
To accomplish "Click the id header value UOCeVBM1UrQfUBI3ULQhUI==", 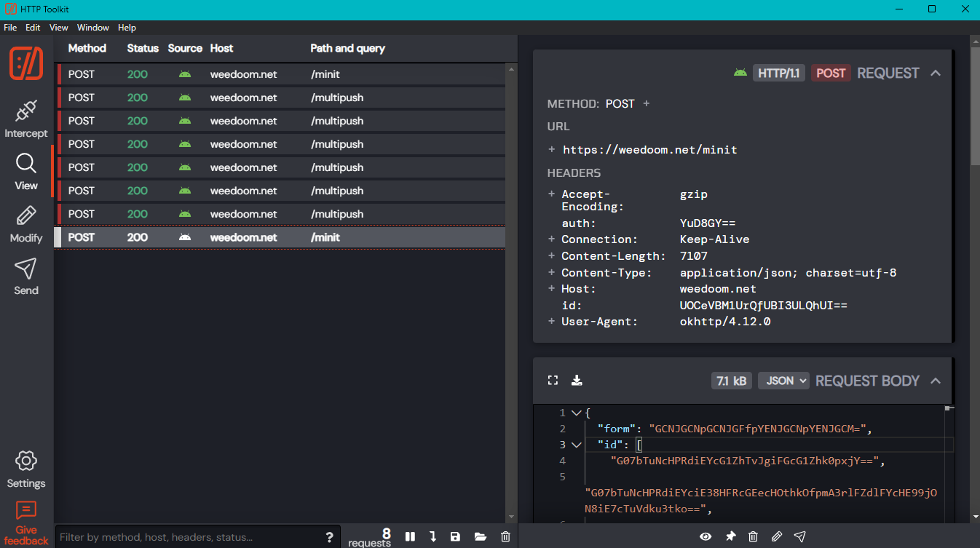I will (764, 306).
